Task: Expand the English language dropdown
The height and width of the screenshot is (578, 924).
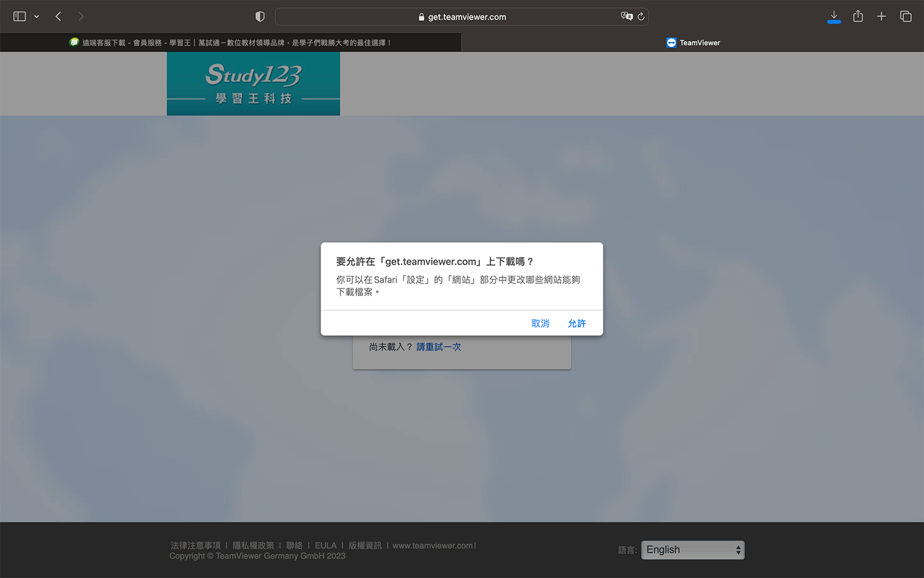Action: pos(692,550)
